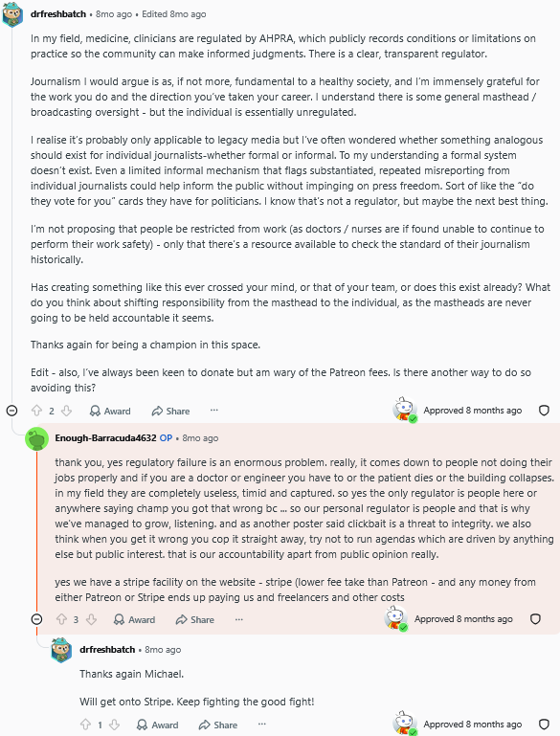560x736 pixels.
Task: Upvote drfreshbatch's long top comment
Action: point(37,412)
